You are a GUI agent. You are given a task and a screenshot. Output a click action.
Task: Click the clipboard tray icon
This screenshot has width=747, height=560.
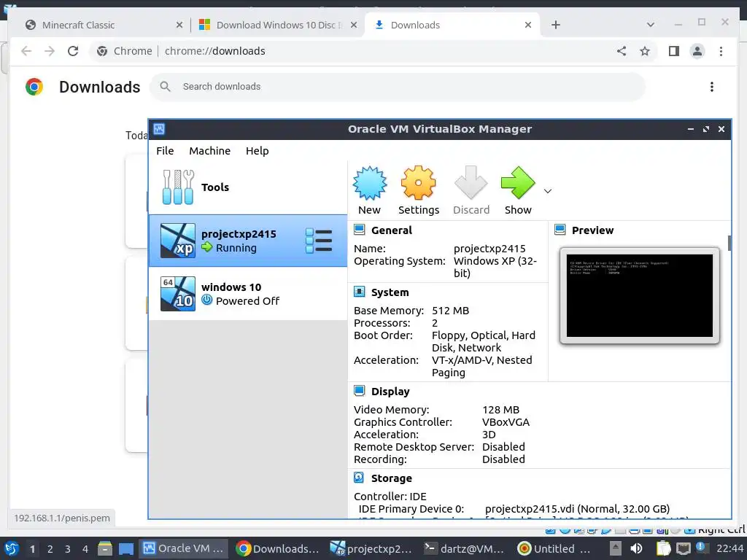click(662, 548)
